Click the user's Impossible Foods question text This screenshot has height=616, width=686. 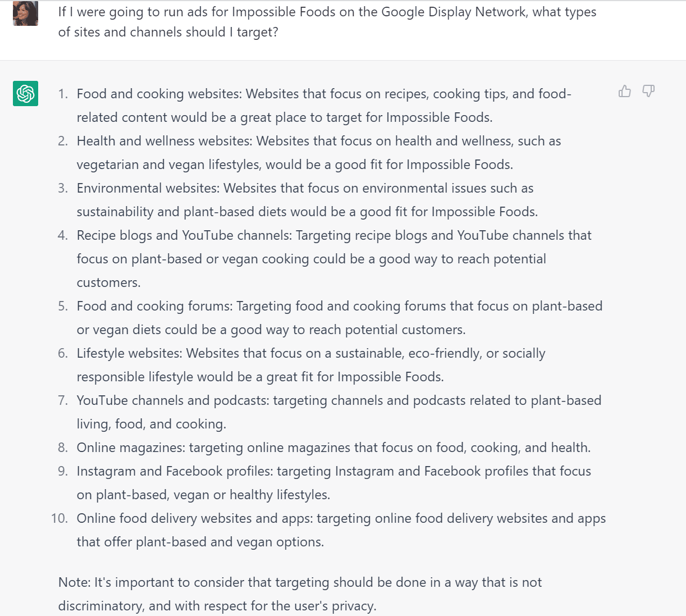[x=327, y=22]
